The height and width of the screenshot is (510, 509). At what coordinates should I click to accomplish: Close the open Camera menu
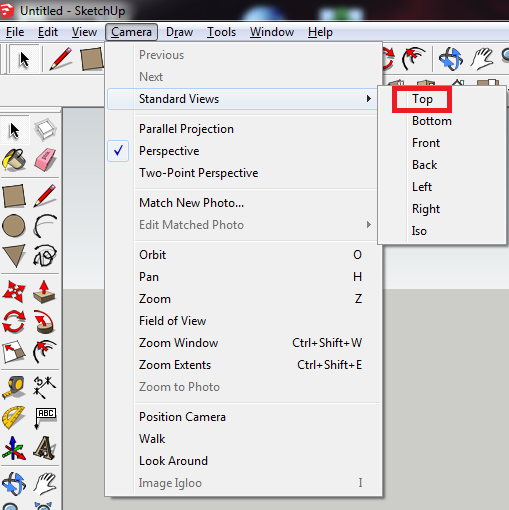[x=131, y=32]
